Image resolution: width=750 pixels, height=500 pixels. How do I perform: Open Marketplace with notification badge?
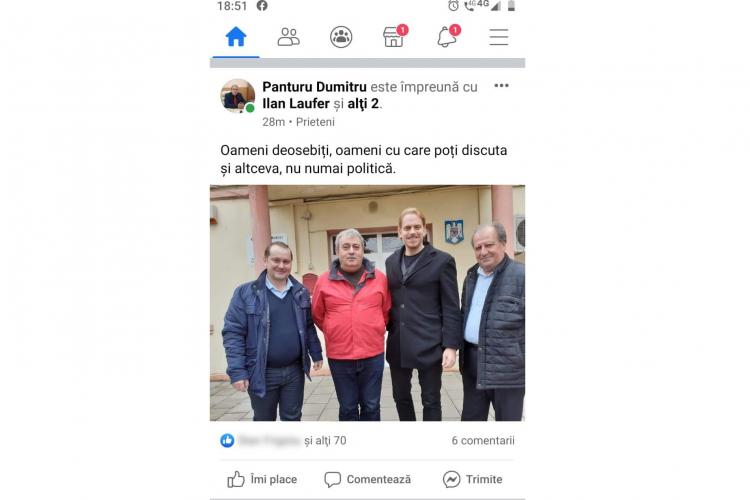point(395,36)
